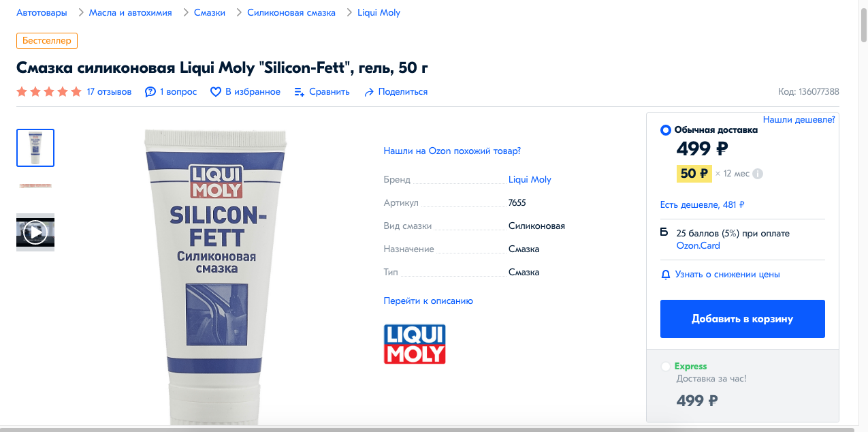This screenshot has width=868, height=432.
Task: Click the Есть дешевле, 481 ₽ link
Action: click(702, 204)
